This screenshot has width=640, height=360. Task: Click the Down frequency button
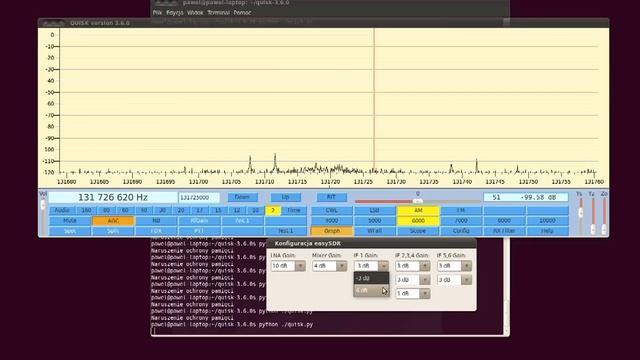coord(242,197)
